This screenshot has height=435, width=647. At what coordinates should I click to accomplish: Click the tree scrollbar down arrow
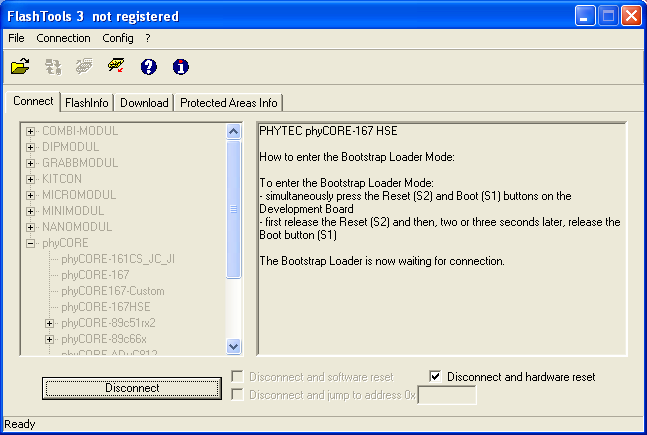click(x=234, y=346)
